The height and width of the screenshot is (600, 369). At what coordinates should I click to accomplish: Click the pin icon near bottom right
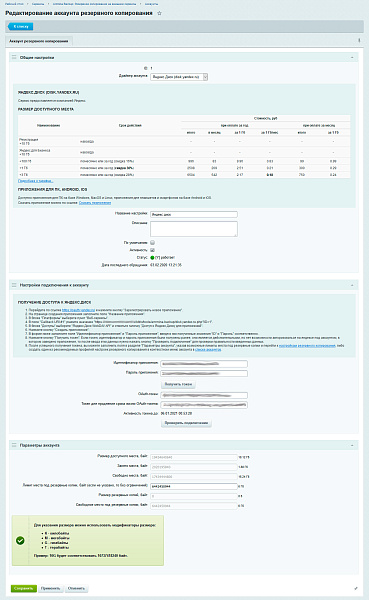pyautogui.click(x=356, y=589)
